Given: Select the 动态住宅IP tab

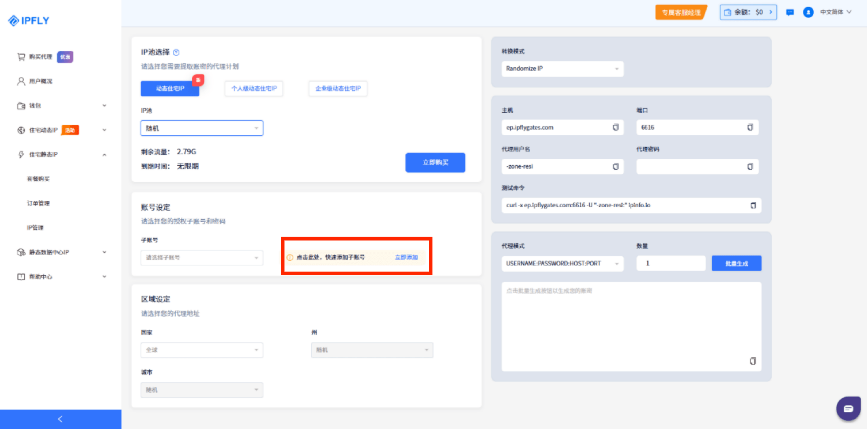Looking at the screenshot, I should click(x=170, y=89).
